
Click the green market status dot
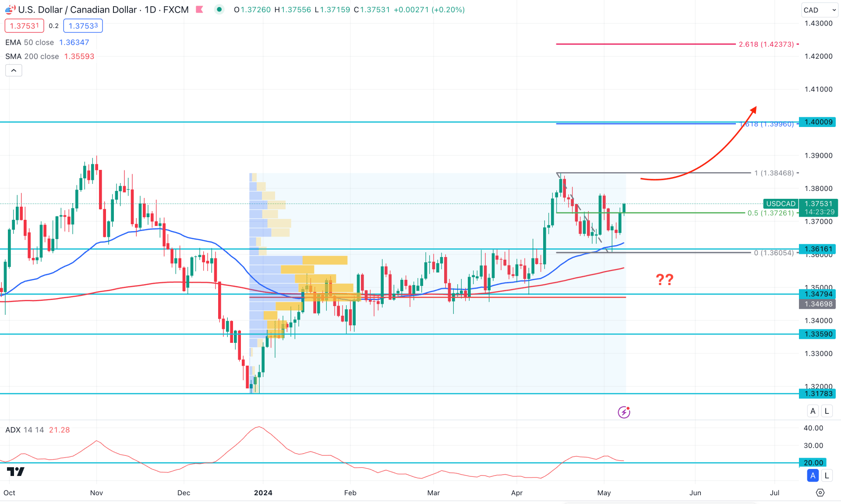pyautogui.click(x=219, y=9)
